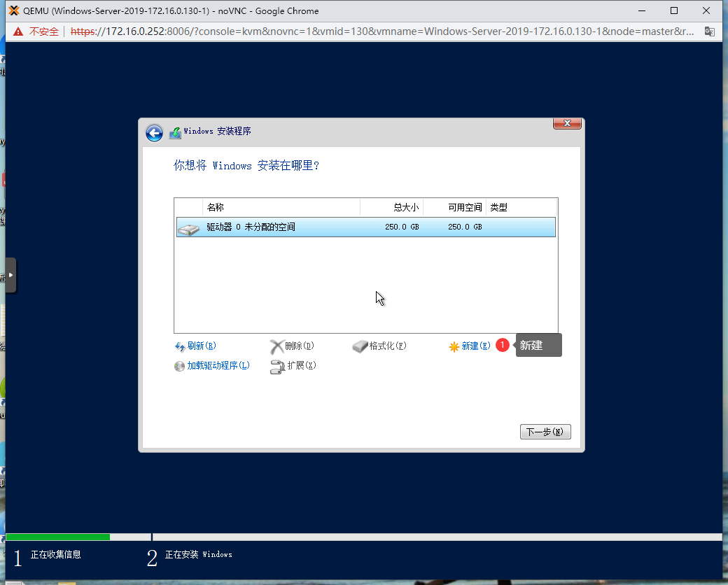This screenshot has width=728, height=585.
Task: Click the 下一步(N) next button
Action: point(545,432)
